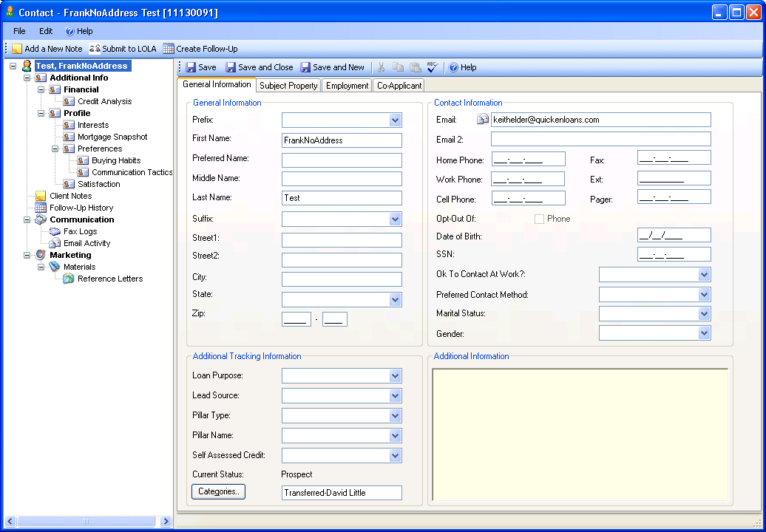Screen dimensions: 766x532
Task: Click the email icon beside Email field
Action: click(483, 120)
